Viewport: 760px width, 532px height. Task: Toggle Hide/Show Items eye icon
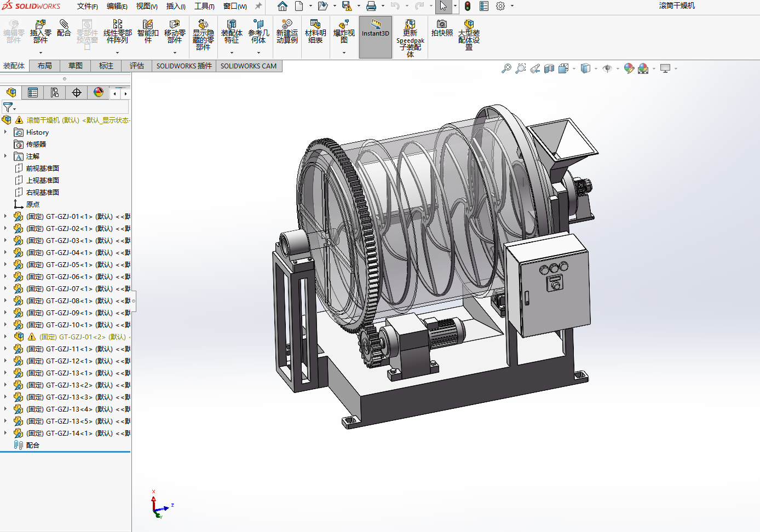point(607,68)
